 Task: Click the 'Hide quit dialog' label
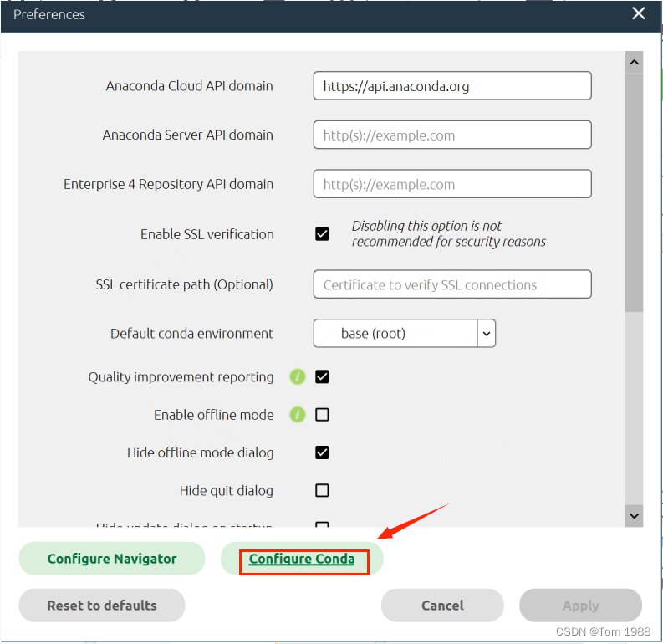(x=227, y=490)
